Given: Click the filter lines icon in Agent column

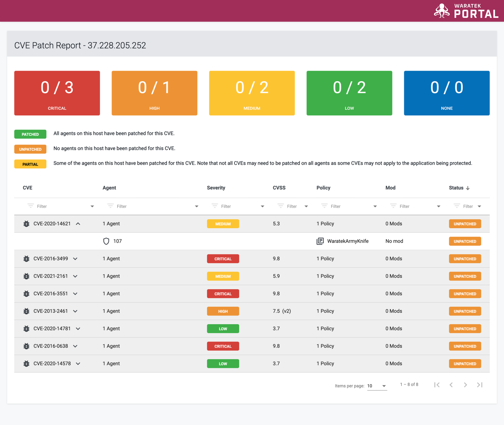Looking at the screenshot, I should coord(110,206).
